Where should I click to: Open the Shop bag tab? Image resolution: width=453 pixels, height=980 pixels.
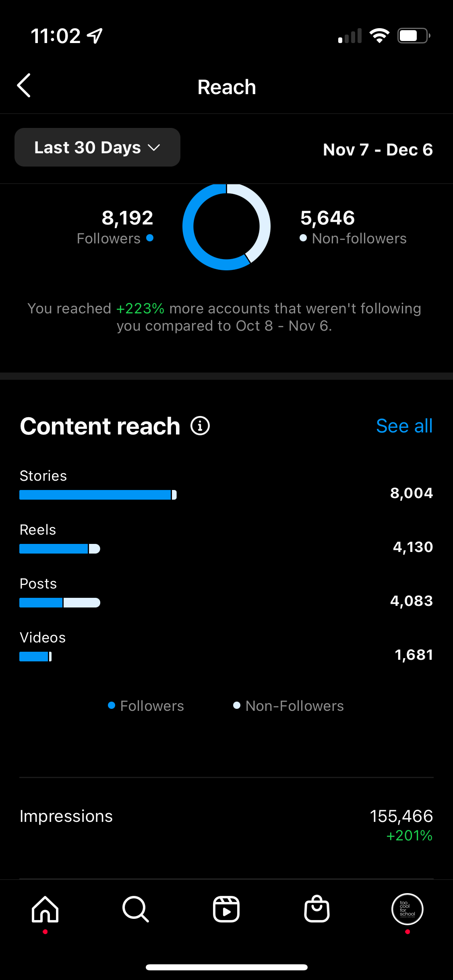click(x=317, y=909)
